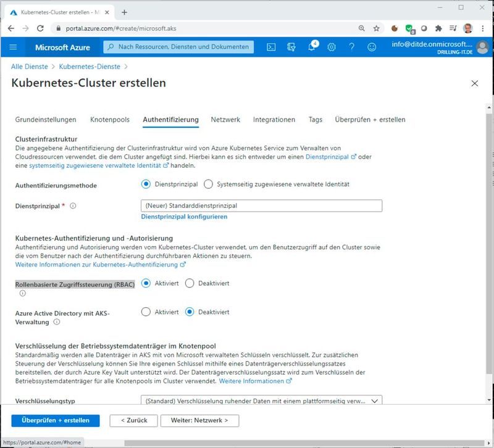Open the brown cookie extension icon
The image size is (494, 448).
[395, 28]
